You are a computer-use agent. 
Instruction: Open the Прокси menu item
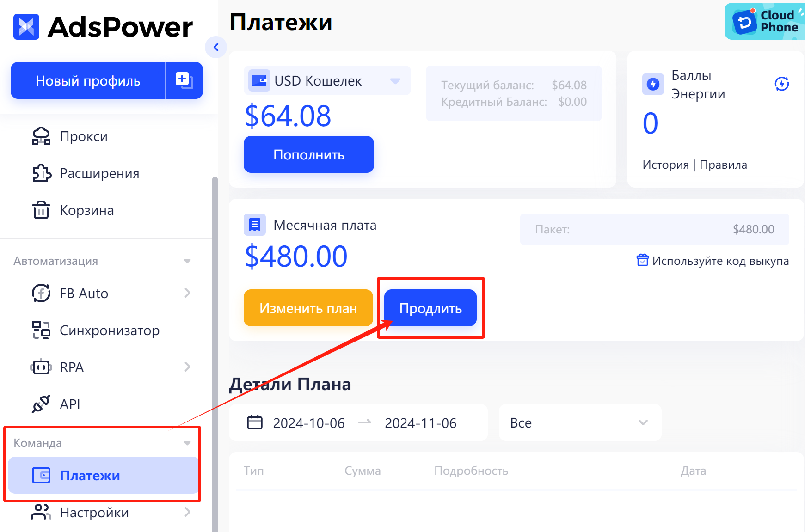coord(84,136)
